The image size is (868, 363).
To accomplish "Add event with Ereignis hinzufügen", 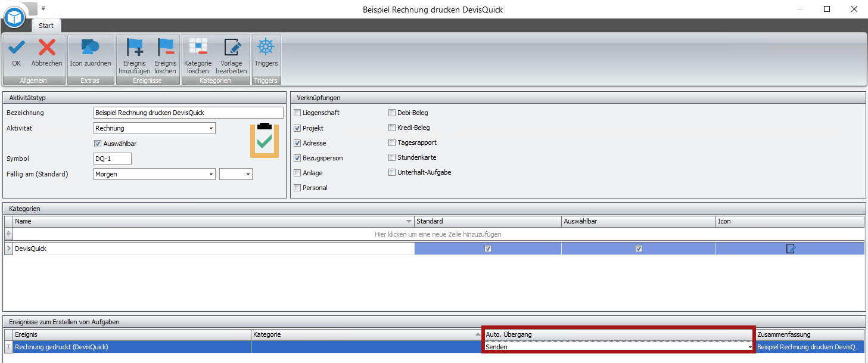I will (x=135, y=55).
